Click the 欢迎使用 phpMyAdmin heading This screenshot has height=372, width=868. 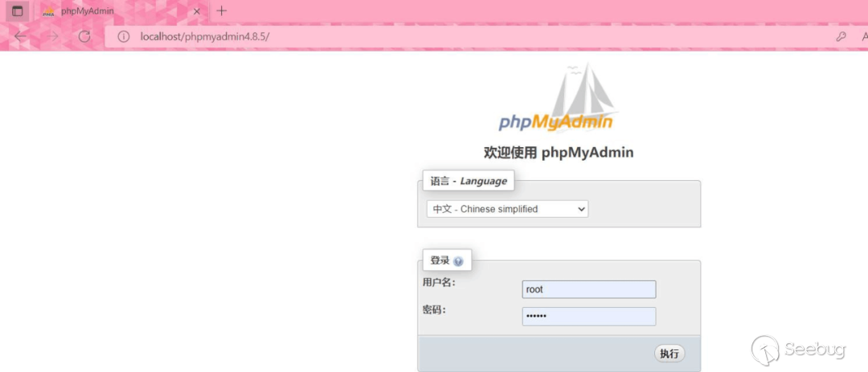coord(559,152)
